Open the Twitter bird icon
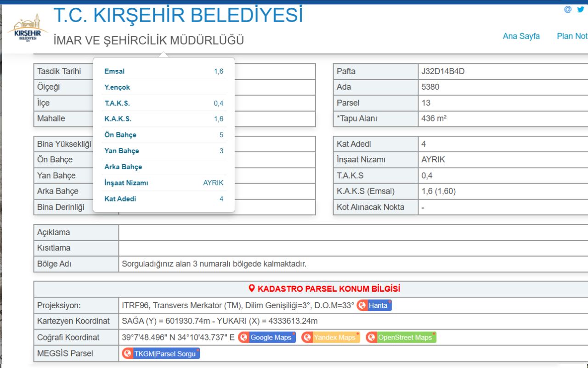The height and width of the screenshot is (368, 588). point(581,9)
